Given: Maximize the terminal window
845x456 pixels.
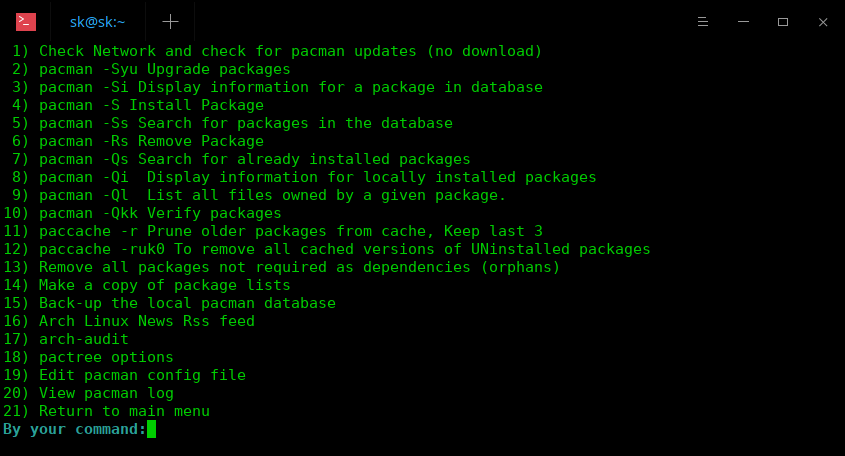Looking at the screenshot, I should click(783, 22).
